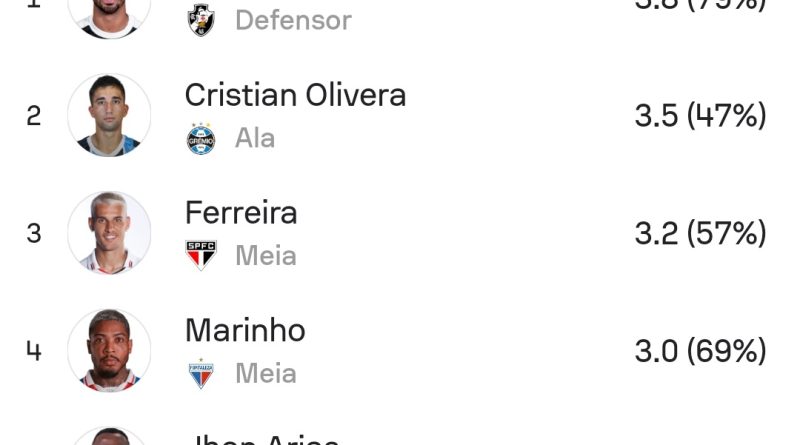Viewport: 800px width, 445px height.
Task: Click the 3.5 (47%) stat value
Action: click(701, 115)
